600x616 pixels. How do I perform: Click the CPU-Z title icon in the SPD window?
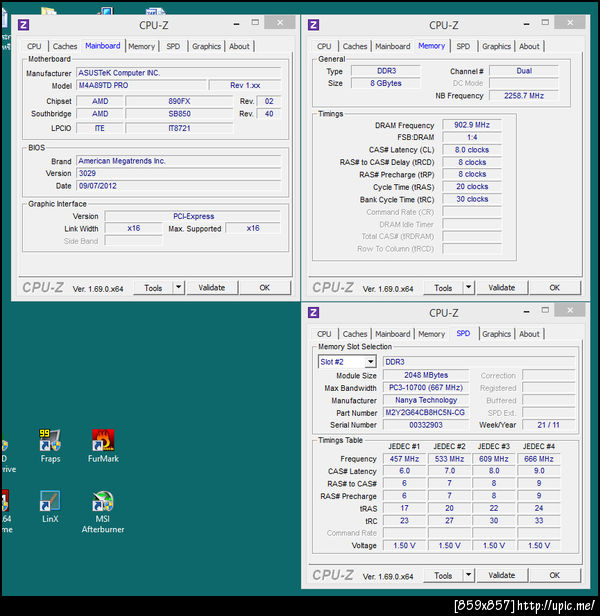pos(314,313)
